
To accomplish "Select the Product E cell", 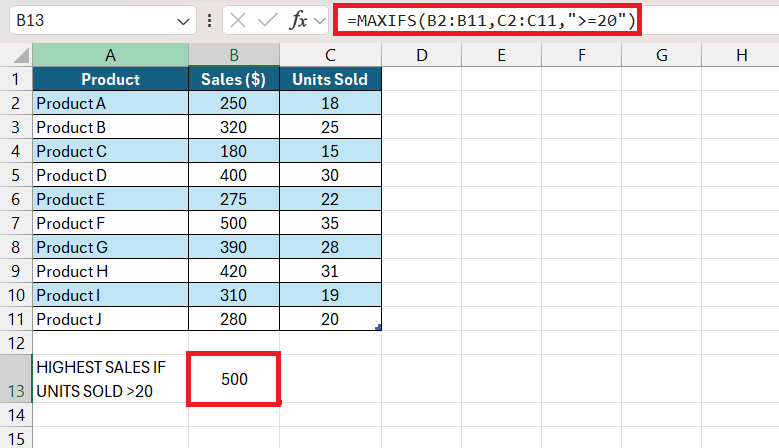I will click(110, 199).
